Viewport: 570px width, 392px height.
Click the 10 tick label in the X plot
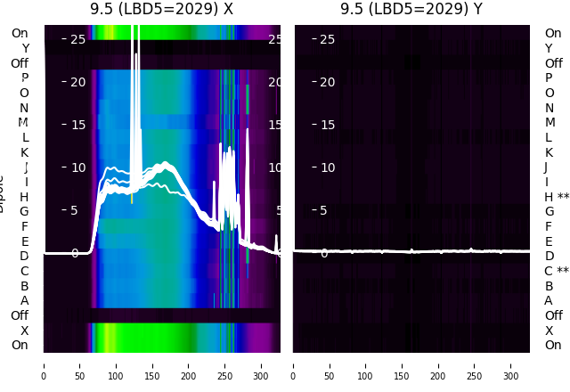click(74, 167)
